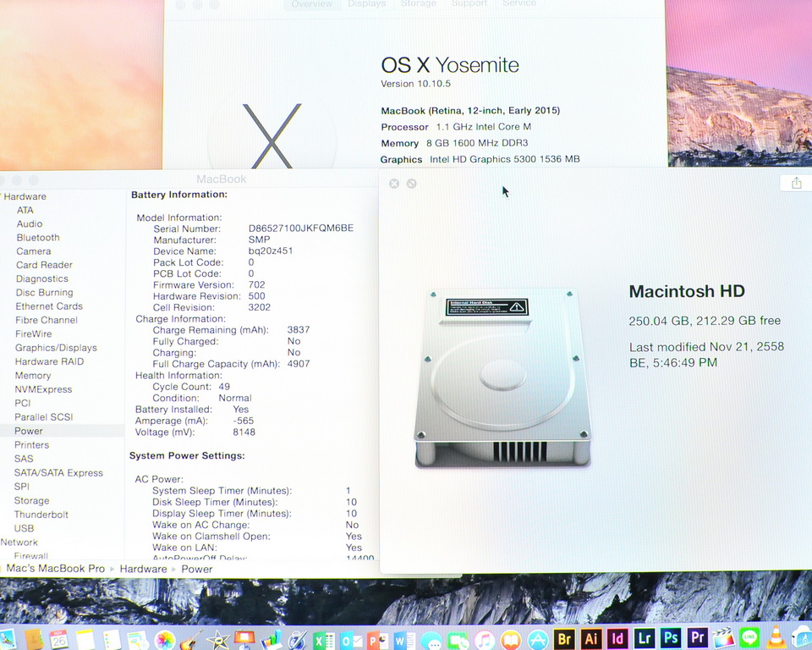Launch Notes from the Dock
This screenshot has width=812, height=650.
click(x=85, y=640)
